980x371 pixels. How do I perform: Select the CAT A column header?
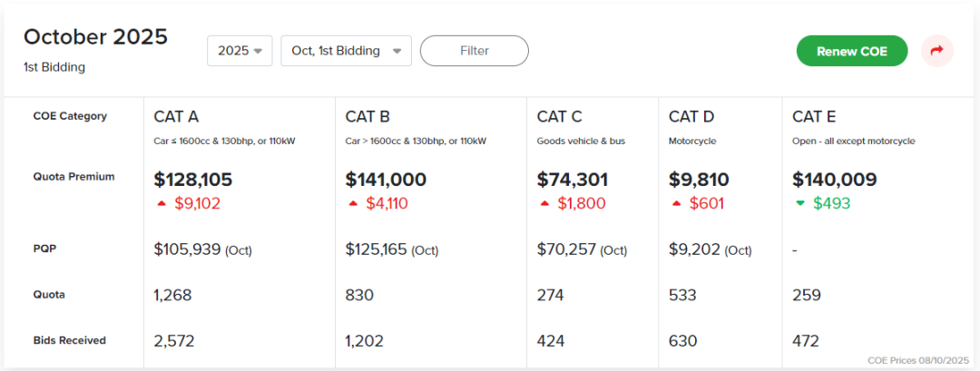click(x=176, y=116)
